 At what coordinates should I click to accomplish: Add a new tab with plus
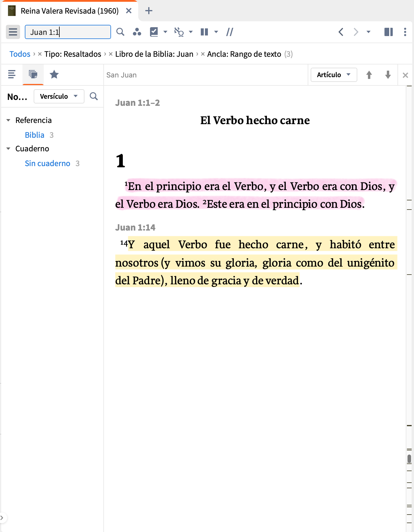(x=149, y=11)
